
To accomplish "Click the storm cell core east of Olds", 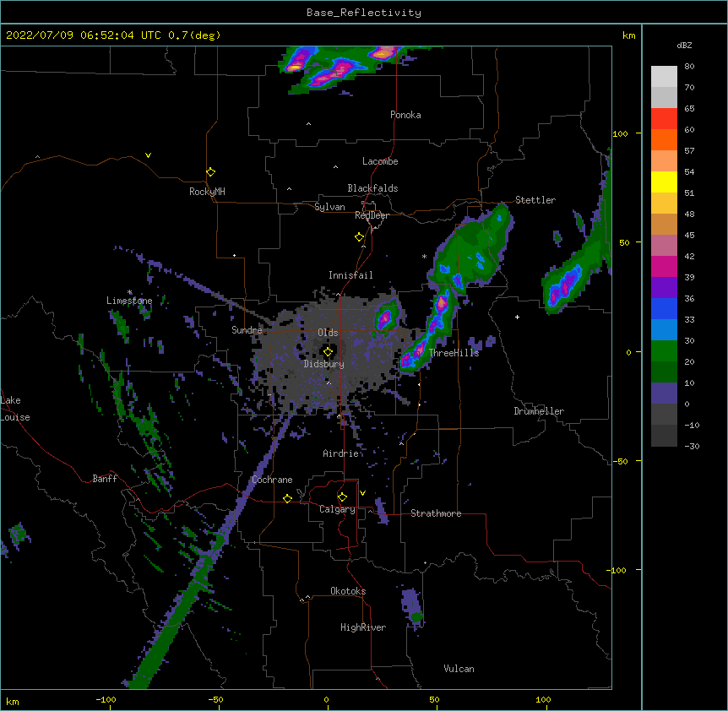I will coord(384,318).
